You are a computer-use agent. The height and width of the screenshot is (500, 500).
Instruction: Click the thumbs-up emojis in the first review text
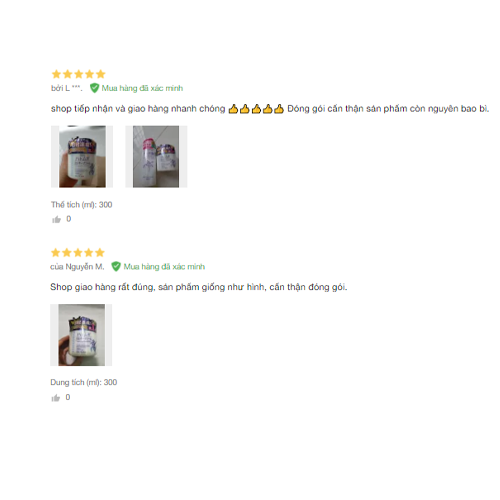[x=256, y=109]
